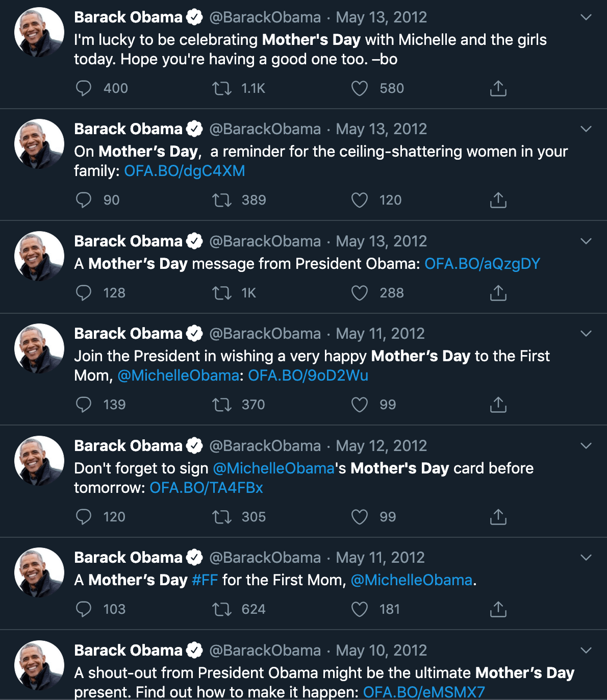
Task: Open link OFA.BO/aQzgDY
Action: 483,263
